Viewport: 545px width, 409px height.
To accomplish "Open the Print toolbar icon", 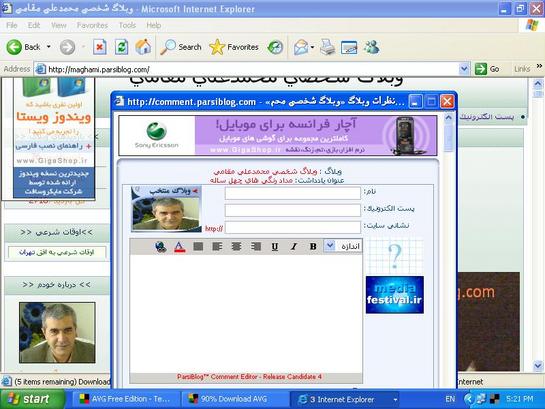I will (x=327, y=47).
